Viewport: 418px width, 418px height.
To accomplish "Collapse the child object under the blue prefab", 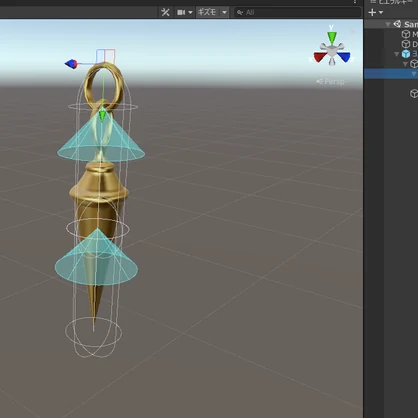I will [x=405, y=64].
